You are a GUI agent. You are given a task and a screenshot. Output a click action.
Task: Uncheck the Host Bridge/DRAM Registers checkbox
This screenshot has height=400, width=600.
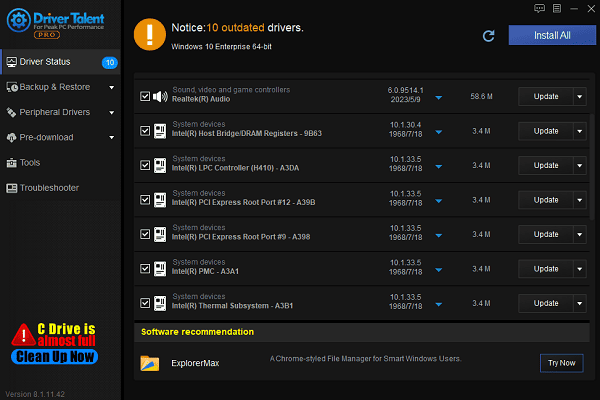click(x=145, y=131)
